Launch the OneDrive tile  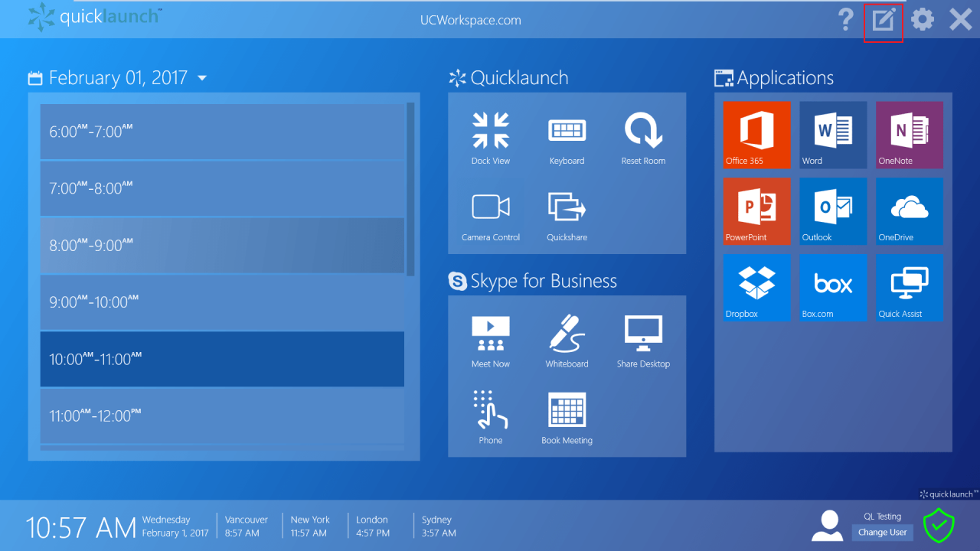click(910, 211)
